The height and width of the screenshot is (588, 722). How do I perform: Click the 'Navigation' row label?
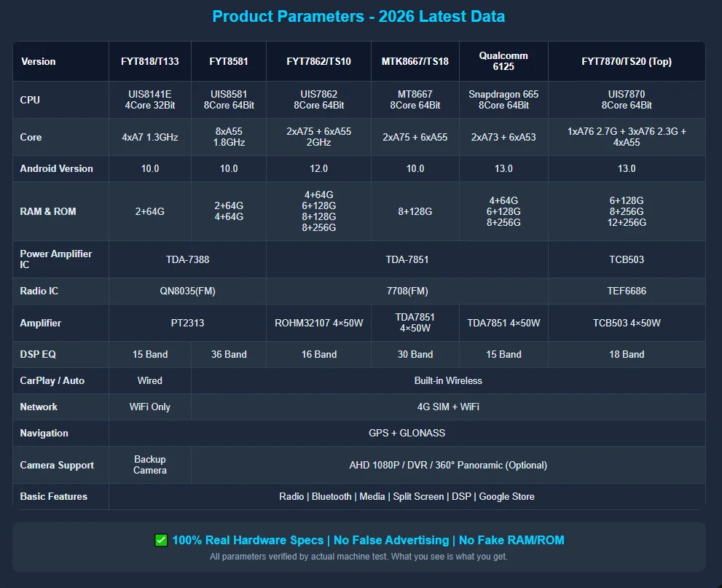[60, 434]
